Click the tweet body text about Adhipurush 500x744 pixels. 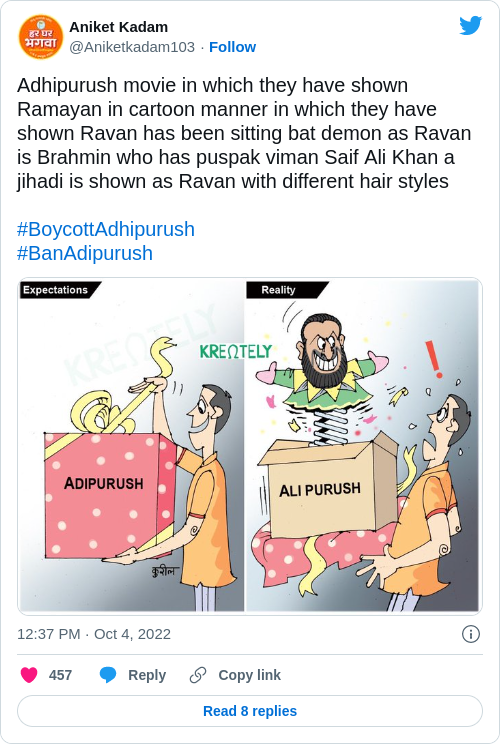[244, 133]
